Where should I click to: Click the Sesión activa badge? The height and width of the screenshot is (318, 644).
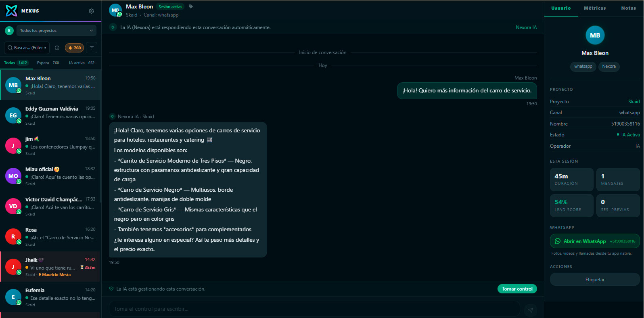tap(170, 7)
